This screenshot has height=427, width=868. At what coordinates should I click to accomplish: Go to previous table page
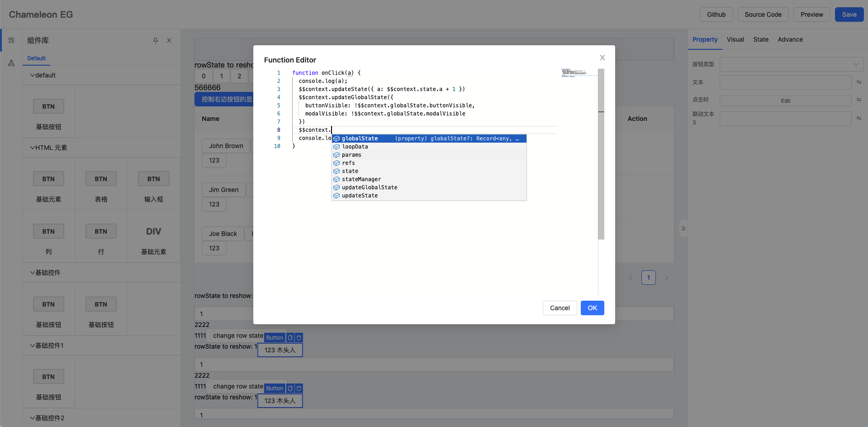click(x=631, y=278)
